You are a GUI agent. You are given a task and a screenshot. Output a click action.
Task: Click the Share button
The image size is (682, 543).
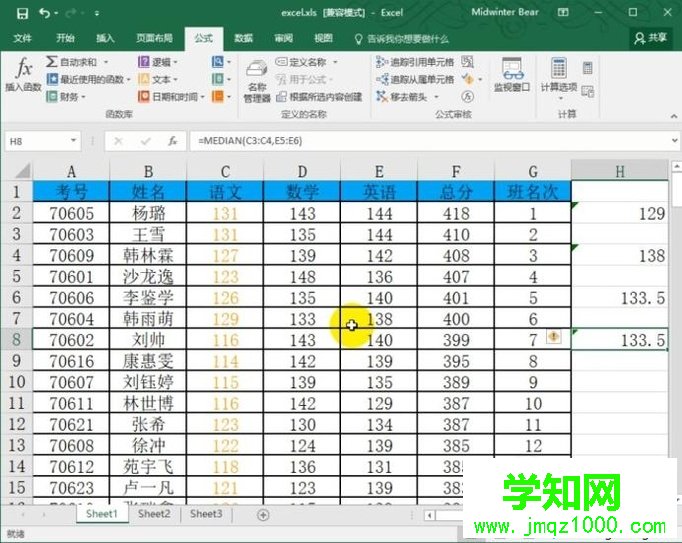point(651,38)
